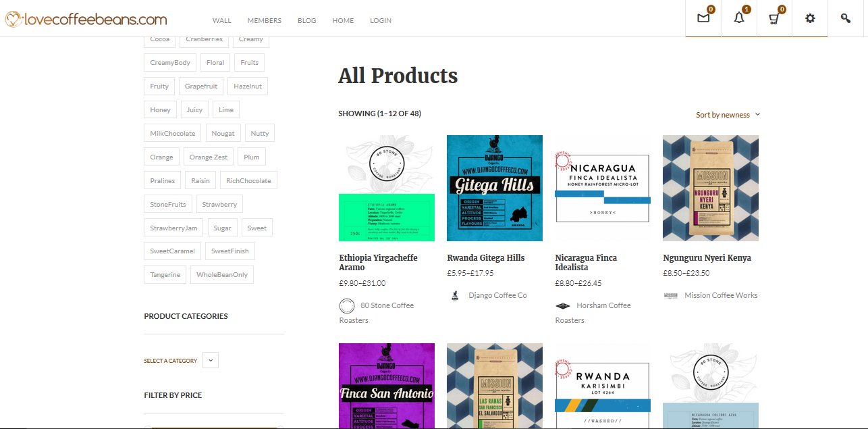Choose the Honey tag
Image resolution: width=868 pixels, height=429 pixels.
(161, 110)
